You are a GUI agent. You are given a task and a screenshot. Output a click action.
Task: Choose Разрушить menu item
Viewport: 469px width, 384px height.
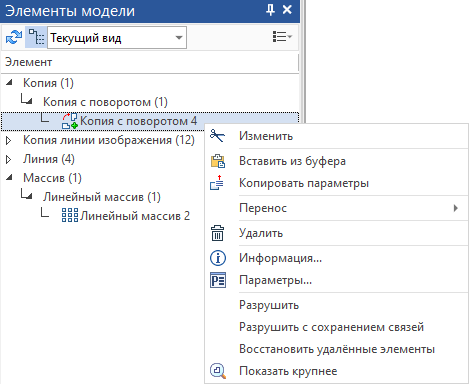337,305
